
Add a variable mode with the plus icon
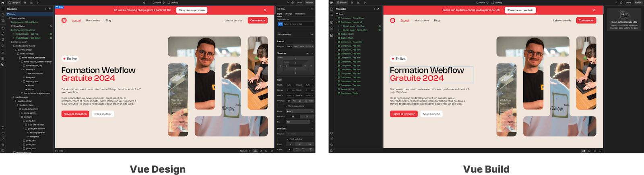[x=312, y=35]
